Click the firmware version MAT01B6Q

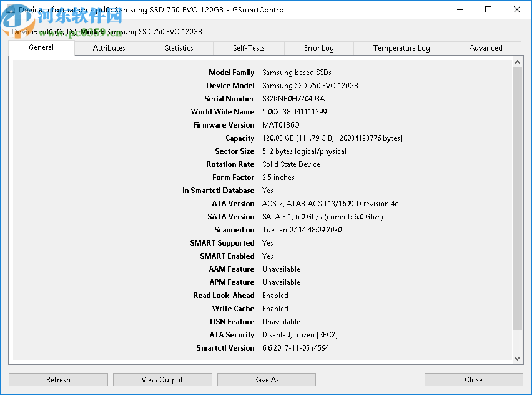pos(281,125)
